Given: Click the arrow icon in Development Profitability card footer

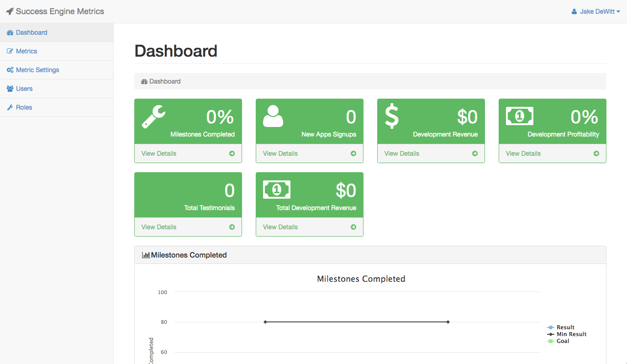Looking at the screenshot, I should (x=596, y=153).
